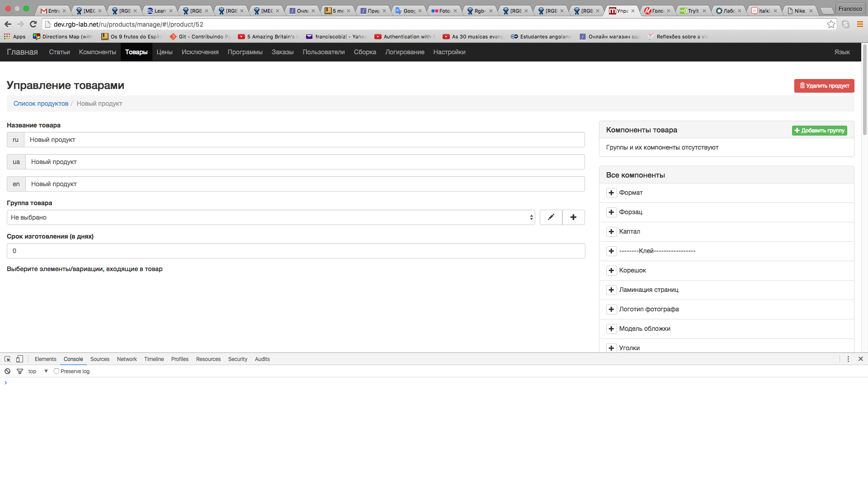This screenshot has width=868, height=488.
Task: Add the Корешок component via plus icon
Action: coord(611,271)
